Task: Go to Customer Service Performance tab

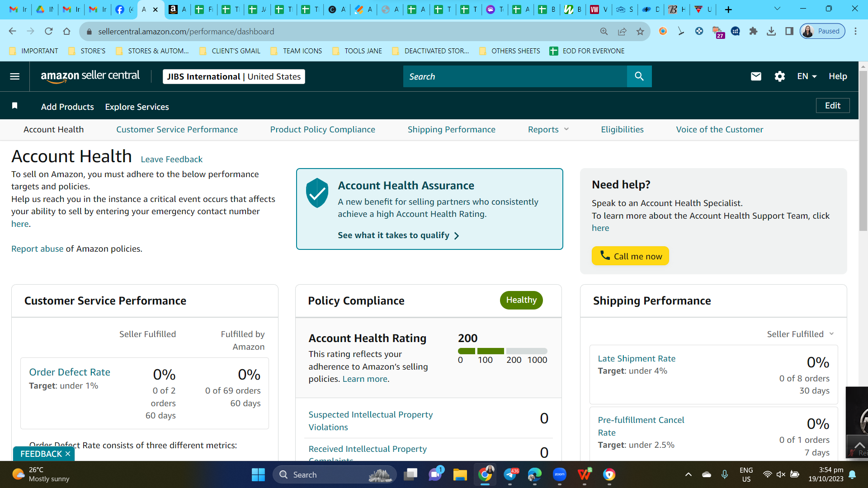Action: [177, 130]
